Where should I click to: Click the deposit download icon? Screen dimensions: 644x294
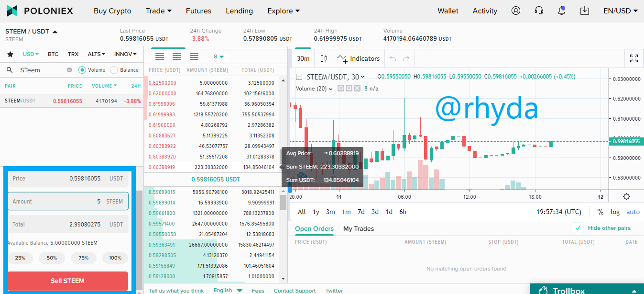click(585, 11)
